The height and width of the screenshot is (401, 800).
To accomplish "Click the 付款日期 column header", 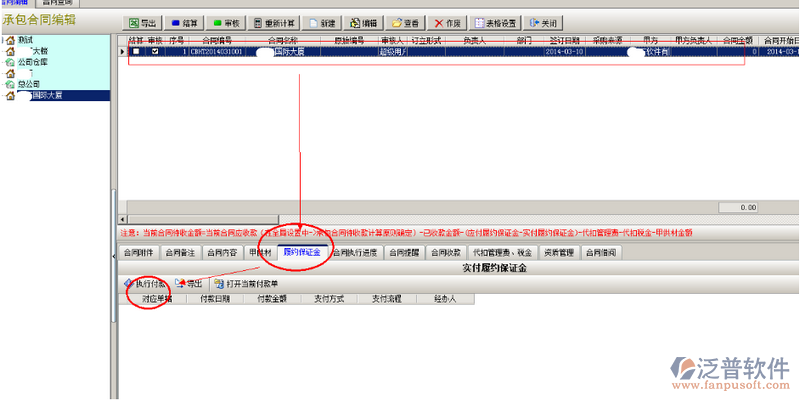I will click(215, 299).
